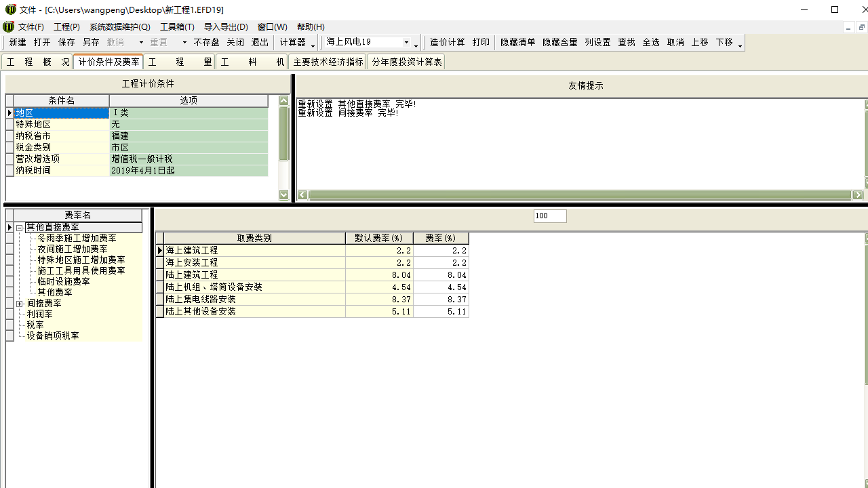The height and width of the screenshot is (488, 868).
Task: Save the project using 保存
Action: point(66,42)
